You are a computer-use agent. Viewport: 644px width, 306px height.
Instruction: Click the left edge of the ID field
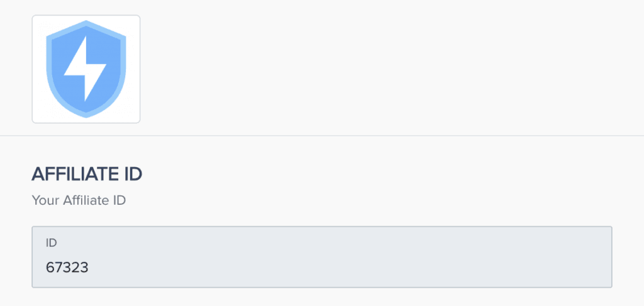pyautogui.click(x=33, y=257)
